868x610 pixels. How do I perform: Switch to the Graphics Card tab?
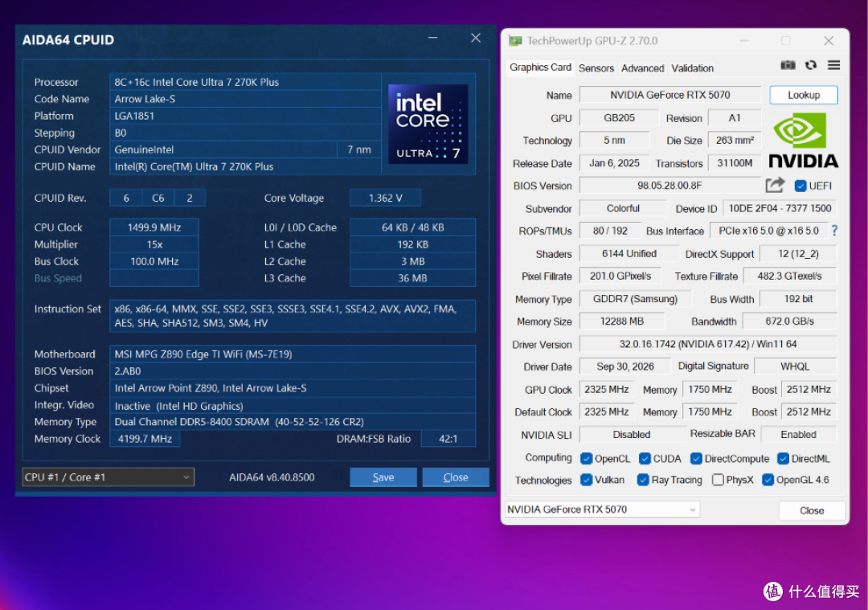pos(540,68)
